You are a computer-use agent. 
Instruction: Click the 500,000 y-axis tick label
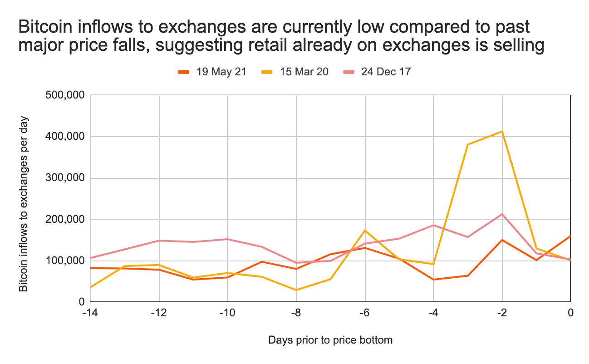pos(65,95)
